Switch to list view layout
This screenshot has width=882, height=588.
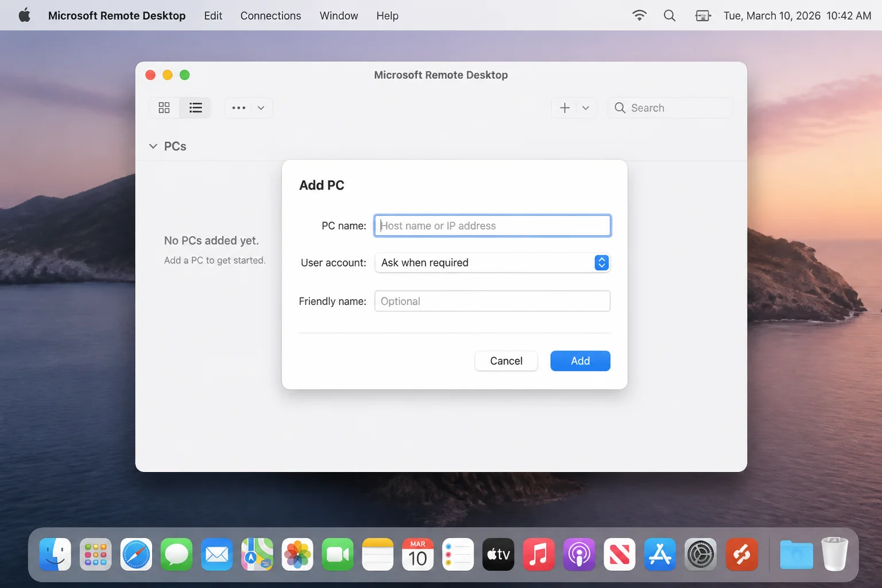(195, 108)
